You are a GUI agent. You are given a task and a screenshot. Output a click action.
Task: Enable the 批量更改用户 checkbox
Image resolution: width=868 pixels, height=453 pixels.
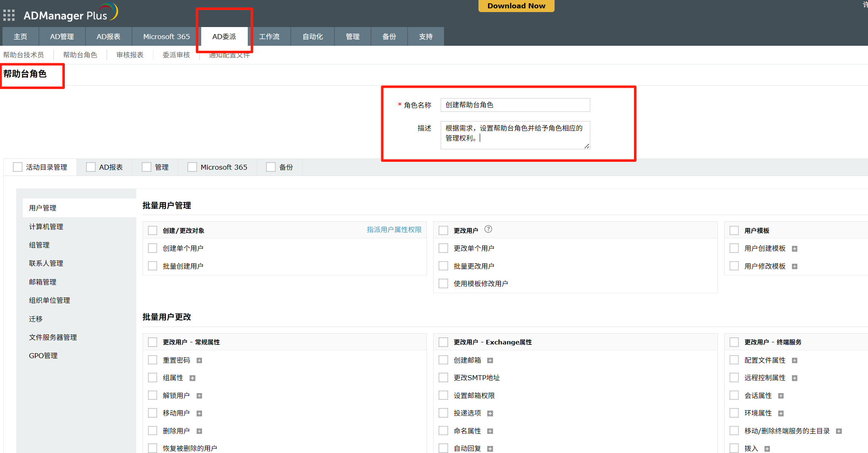(x=444, y=266)
